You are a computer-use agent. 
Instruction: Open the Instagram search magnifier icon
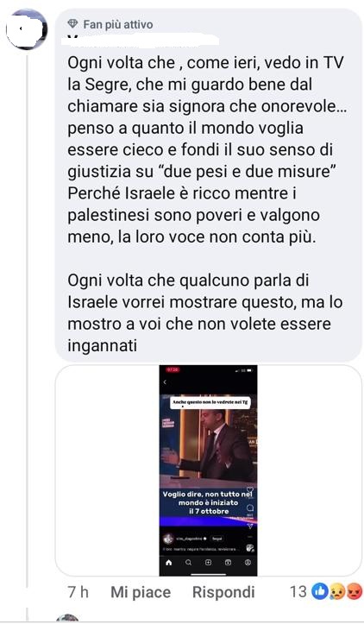point(189,563)
